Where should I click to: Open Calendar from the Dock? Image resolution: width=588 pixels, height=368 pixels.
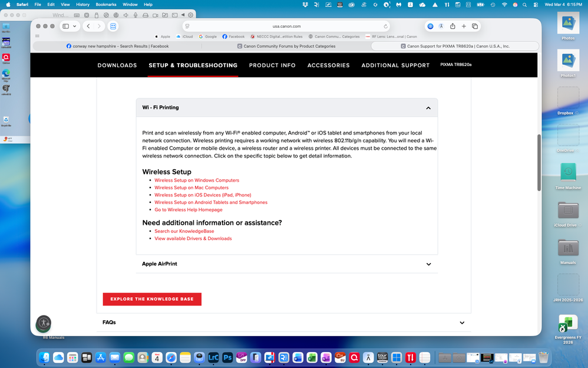click(x=157, y=357)
